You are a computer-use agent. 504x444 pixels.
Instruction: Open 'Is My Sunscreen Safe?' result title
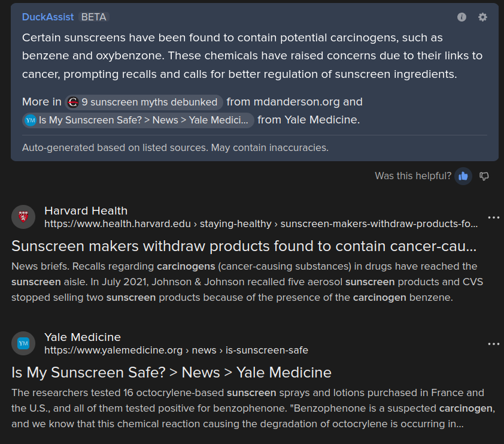[x=171, y=373]
